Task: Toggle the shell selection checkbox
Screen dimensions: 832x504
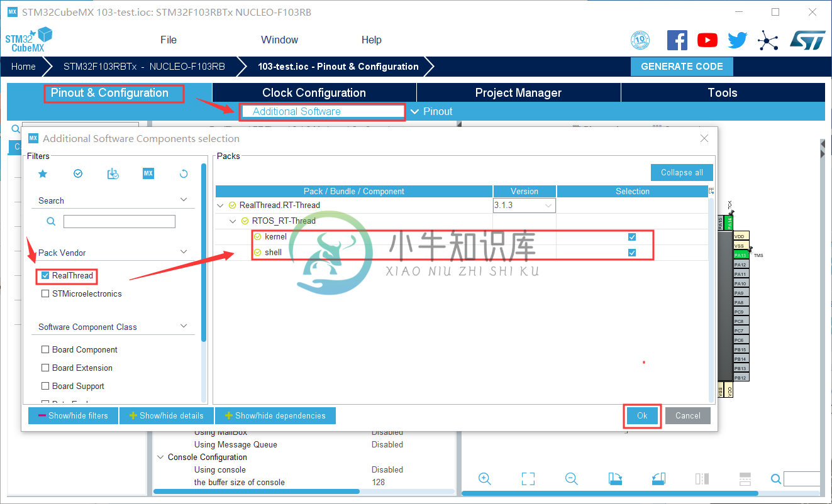Action: [632, 253]
